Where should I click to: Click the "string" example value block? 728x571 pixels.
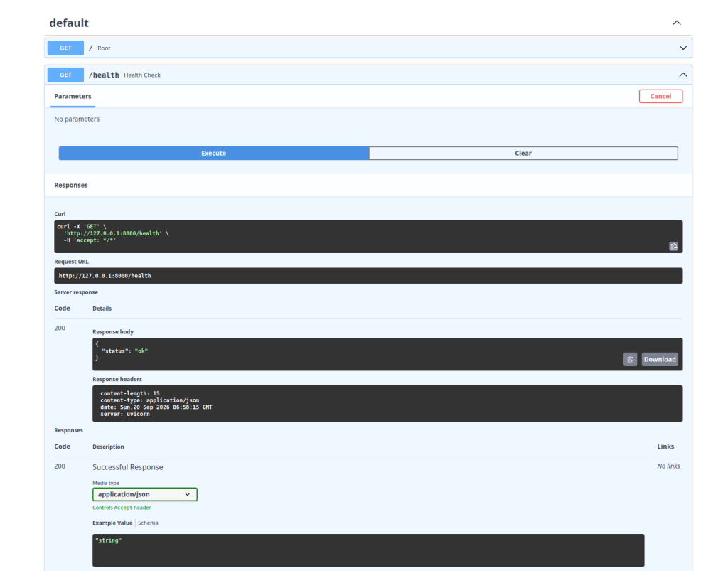[x=368, y=550]
